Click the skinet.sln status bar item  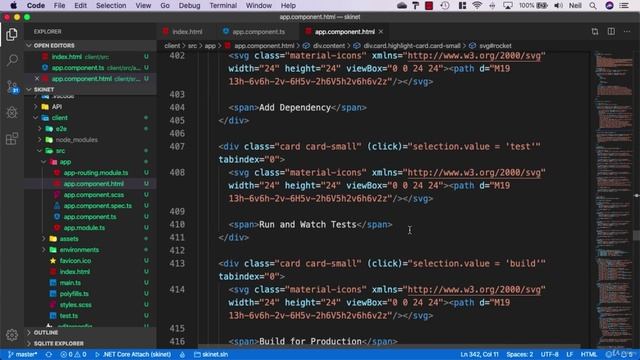pos(211,354)
